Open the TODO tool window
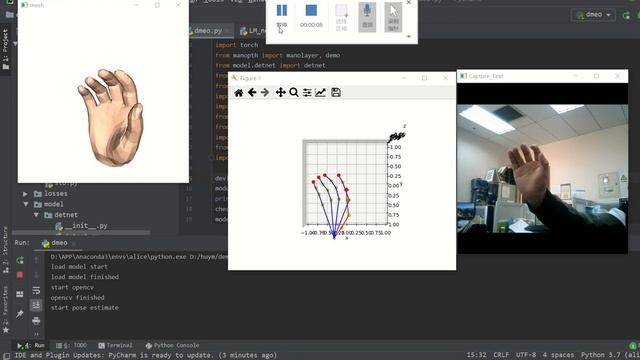The height and width of the screenshot is (360, 640). tap(72, 345)
